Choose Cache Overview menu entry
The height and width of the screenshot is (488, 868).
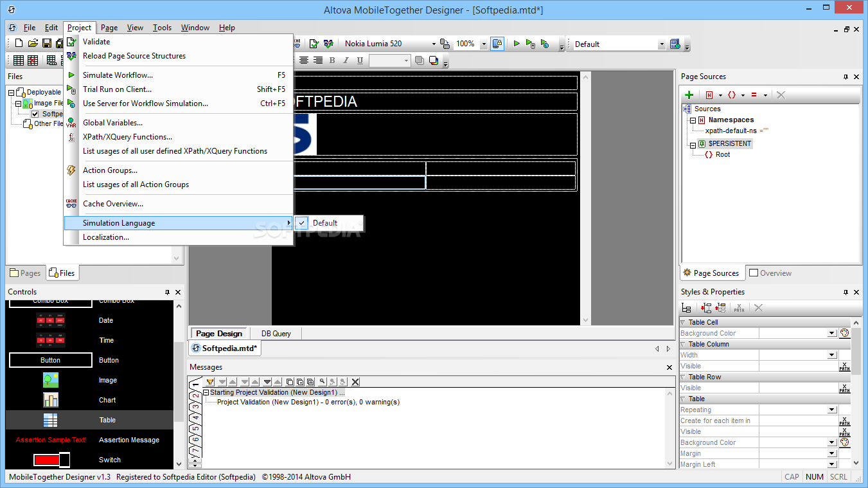(179, 204)
